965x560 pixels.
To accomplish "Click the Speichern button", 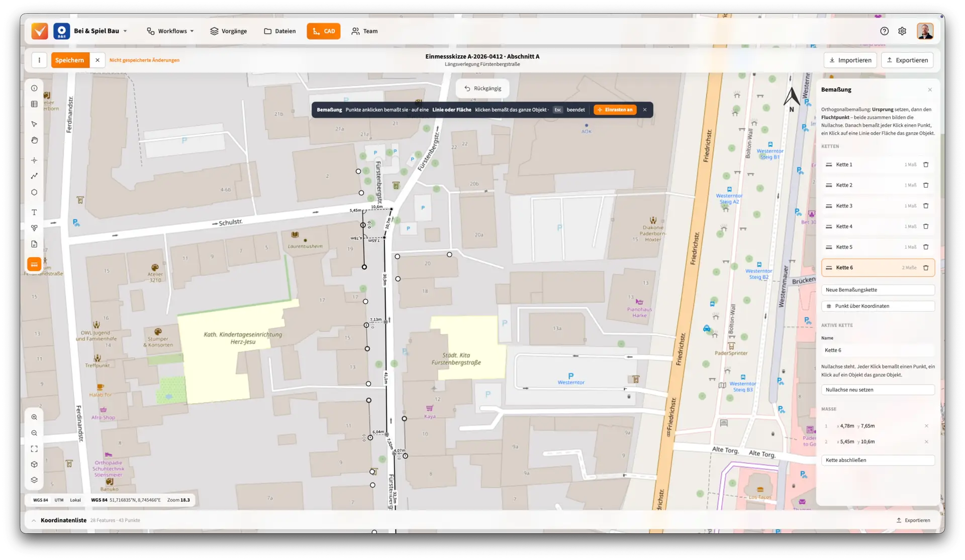I will click(x=70, y=60).
